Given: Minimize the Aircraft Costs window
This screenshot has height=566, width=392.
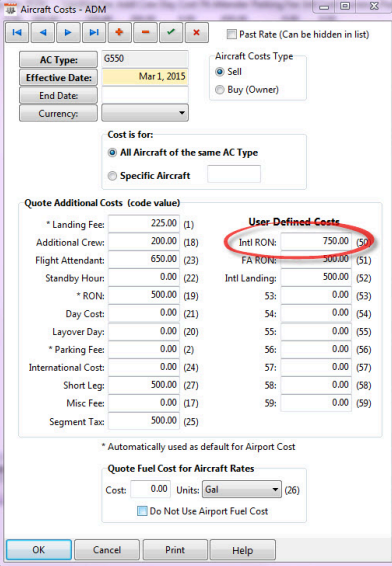Looking at the screenshot, I should (x=325, y=6).
